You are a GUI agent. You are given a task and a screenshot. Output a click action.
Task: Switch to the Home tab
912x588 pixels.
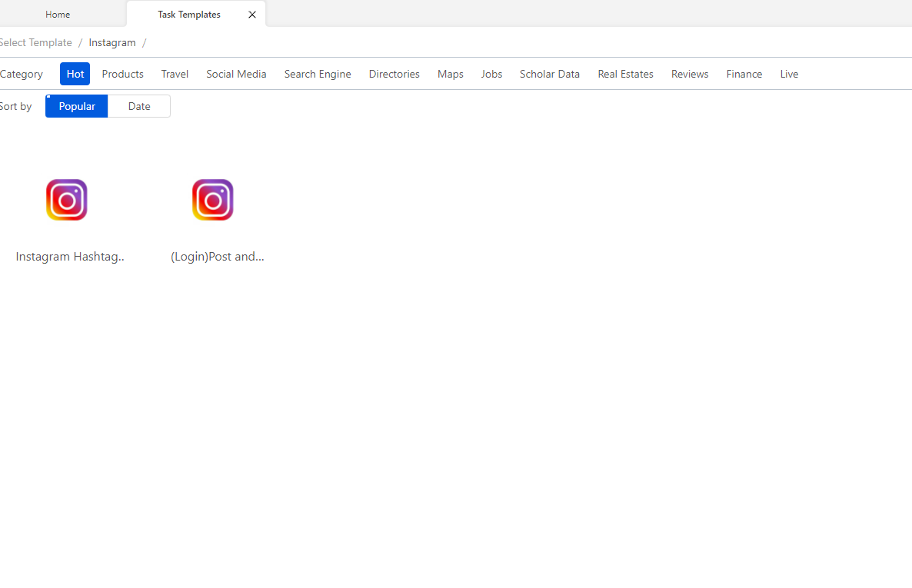58,15
